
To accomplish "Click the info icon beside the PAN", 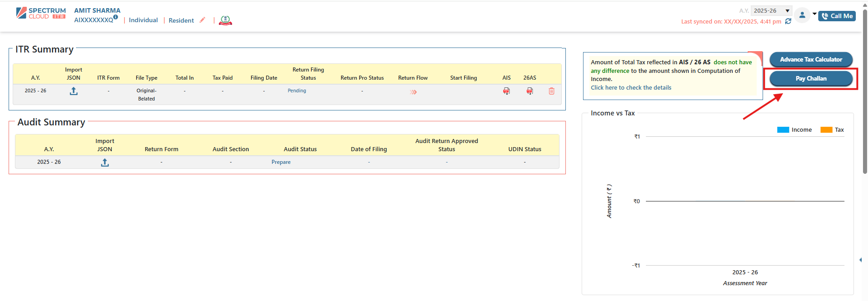I will pos(116,17).
